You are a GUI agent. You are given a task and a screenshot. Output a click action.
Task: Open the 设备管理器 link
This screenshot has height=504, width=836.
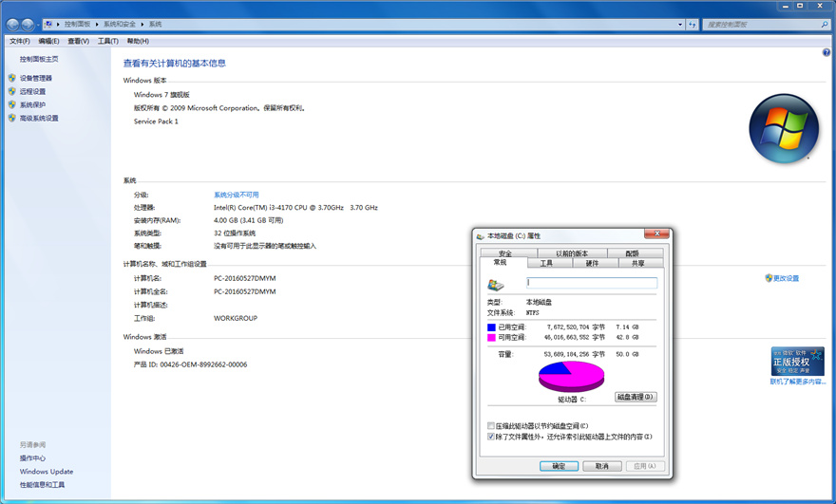click(x=36, y=78)
